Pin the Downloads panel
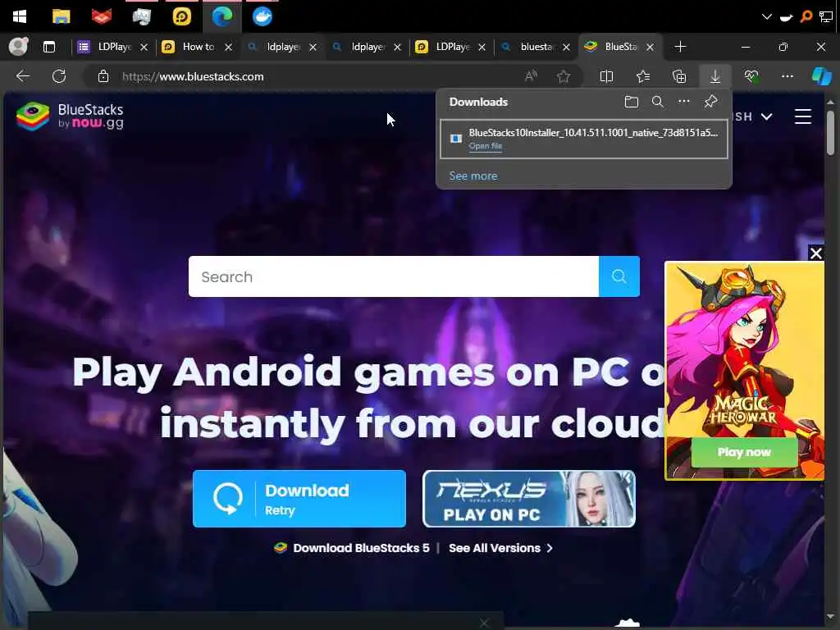 click(x=710, y=101)
